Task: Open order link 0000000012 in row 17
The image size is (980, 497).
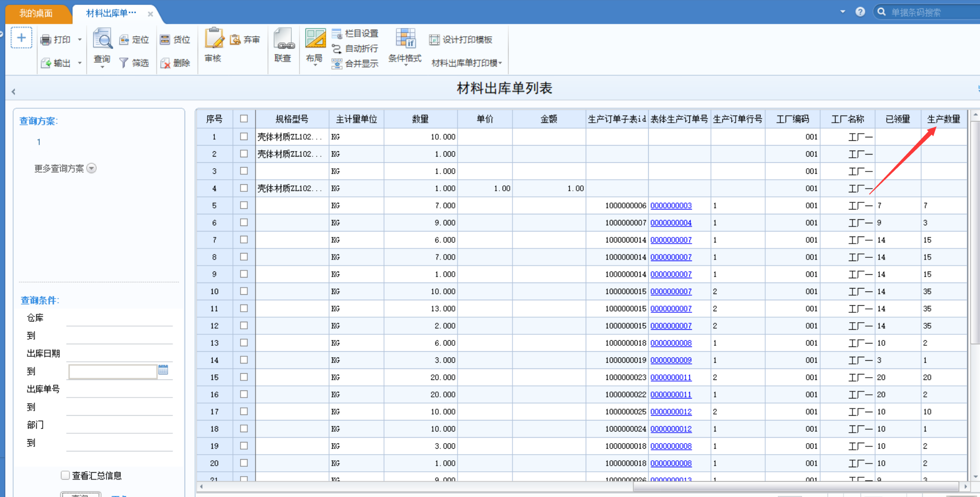Action: click(671, 412)
